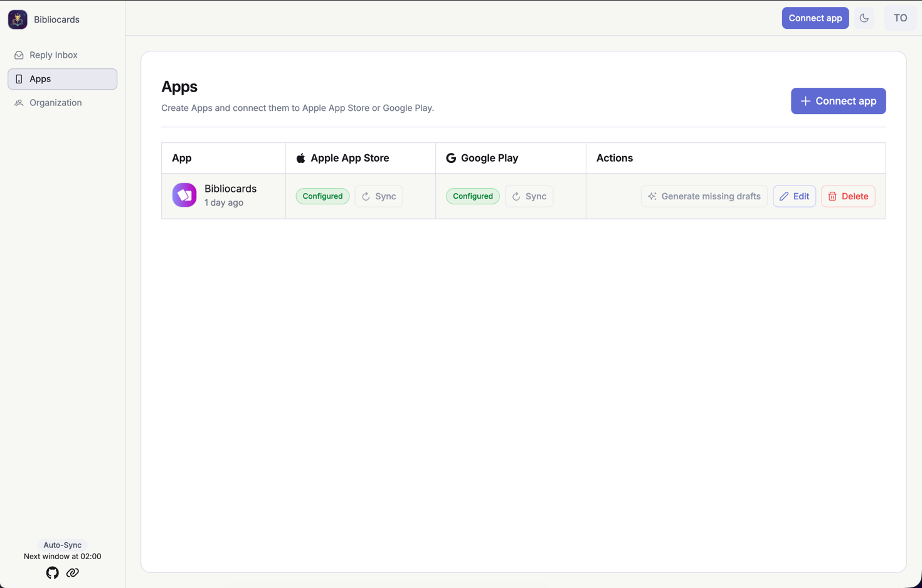Click the Bibliocards app name in table
This screenshot has height=588, width=922.
pos(230,189)
